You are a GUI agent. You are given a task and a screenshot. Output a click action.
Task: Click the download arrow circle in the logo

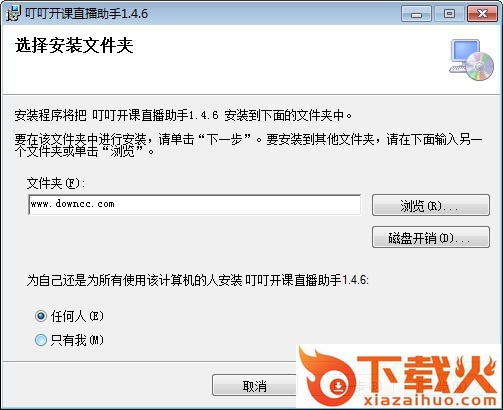(338, 386)
